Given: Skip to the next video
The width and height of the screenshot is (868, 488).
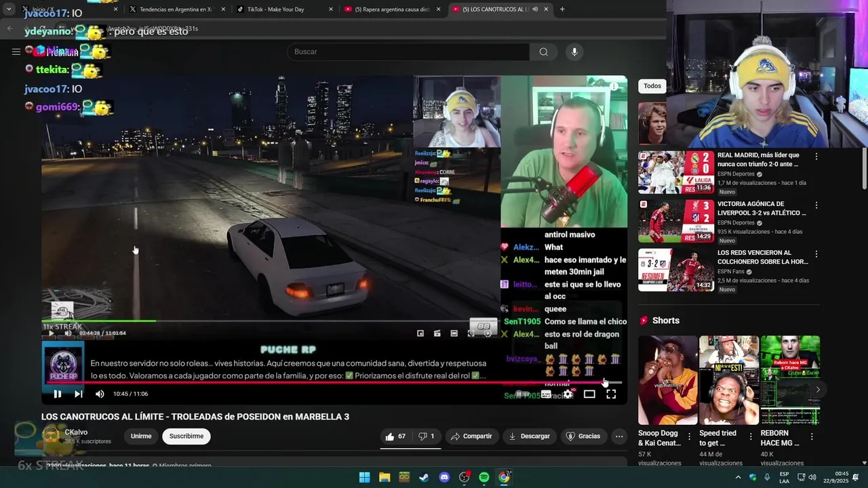Looking at the screenshot, I should 79,394.
